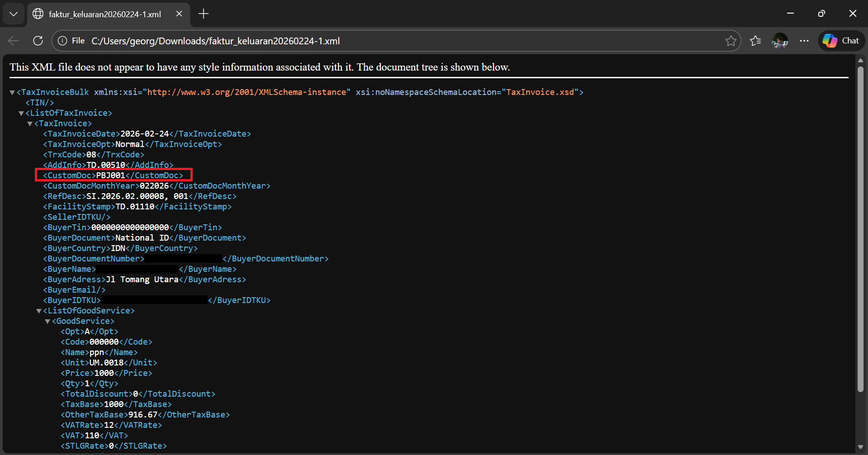Open Settings and more ellipsis menu
Viewport: 868px width, 455px height.
point(804,41)
